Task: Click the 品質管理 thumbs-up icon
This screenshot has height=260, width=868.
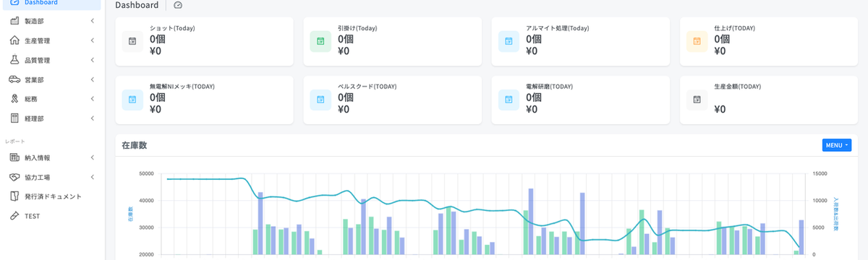Action: pyautogui.click(x=14, y=60)
